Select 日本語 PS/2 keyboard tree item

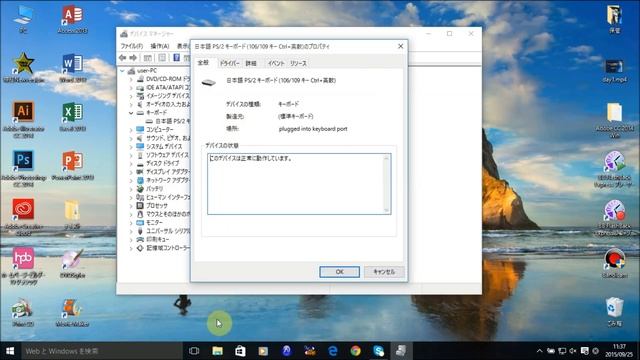[x=168, y=121]
